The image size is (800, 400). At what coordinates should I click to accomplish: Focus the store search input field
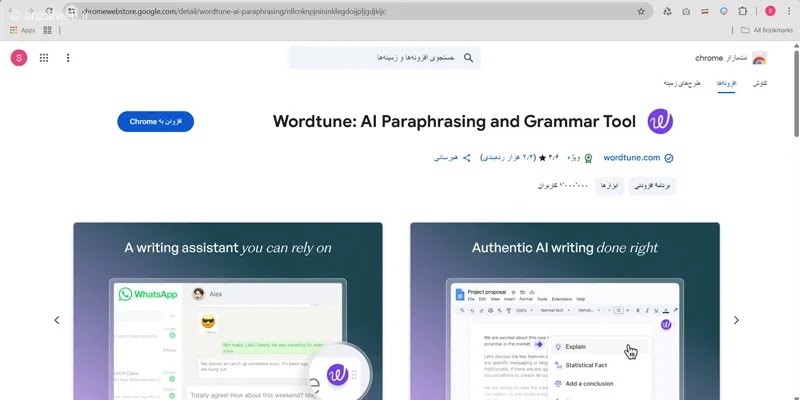[384, 58]
